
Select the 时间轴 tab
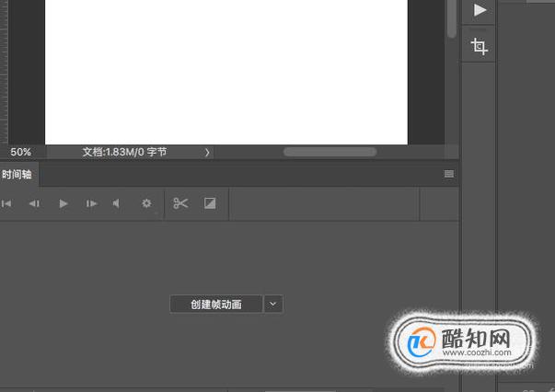pos(17,175)
